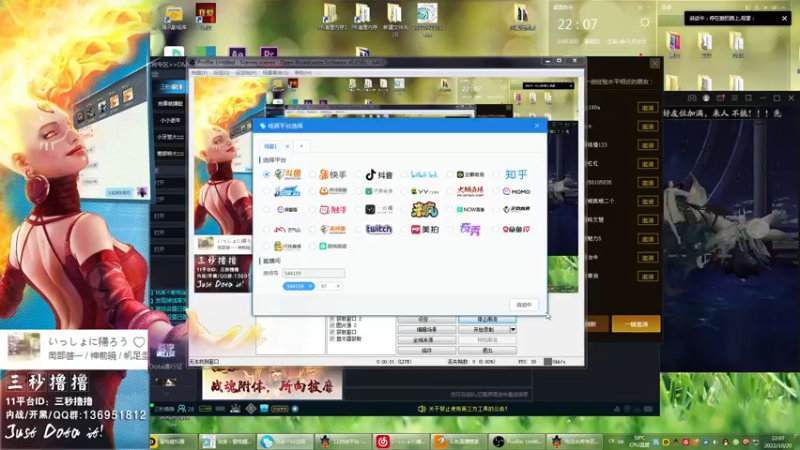The height and width of the screenshot is (450, 800).
Task: Click OBS 退出 exit button
Action: [487, 351]
